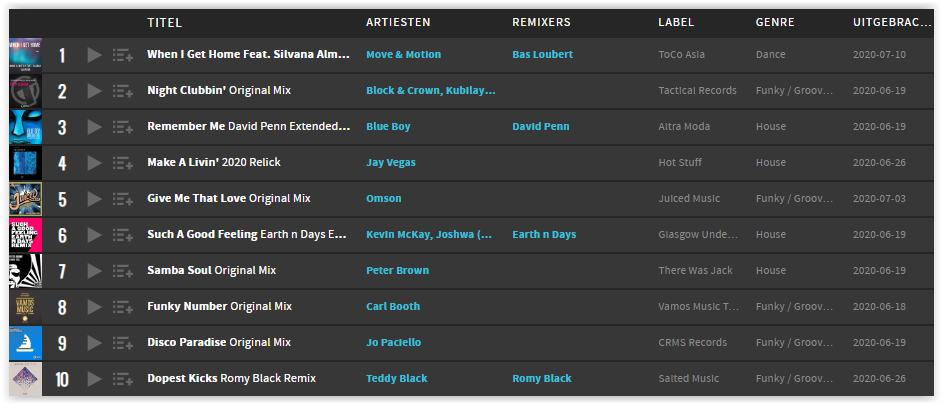Open Jay Vegas artist link

click(390, 163)
